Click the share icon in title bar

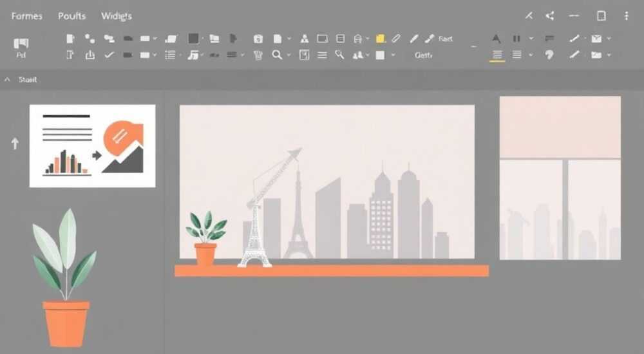tap(550, 16)
